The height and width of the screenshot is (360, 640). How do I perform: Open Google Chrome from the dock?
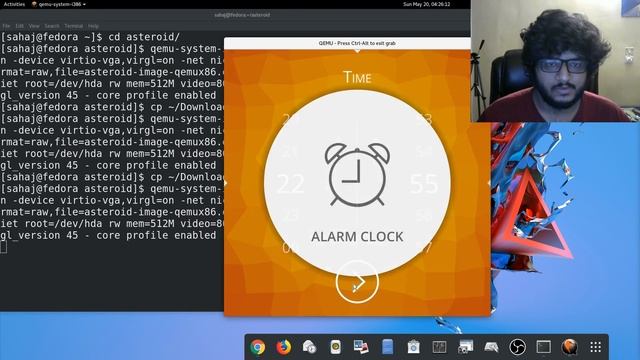point(258,347)
